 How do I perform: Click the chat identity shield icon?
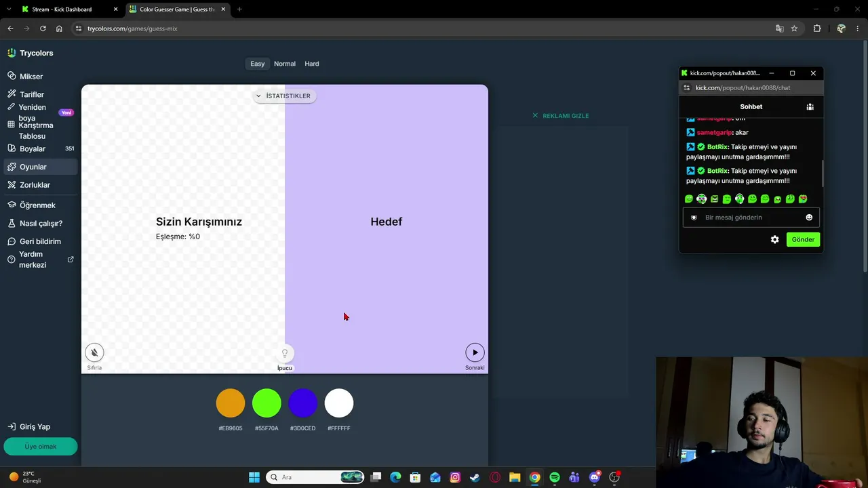[x=694, y=218]
